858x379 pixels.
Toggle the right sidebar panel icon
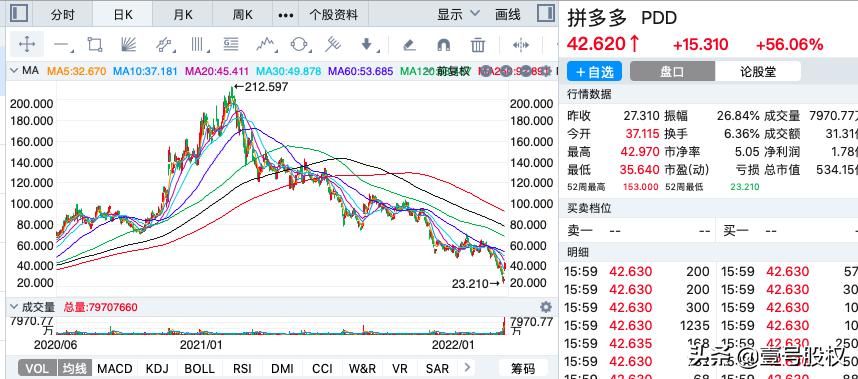click(x=546, y=13)
